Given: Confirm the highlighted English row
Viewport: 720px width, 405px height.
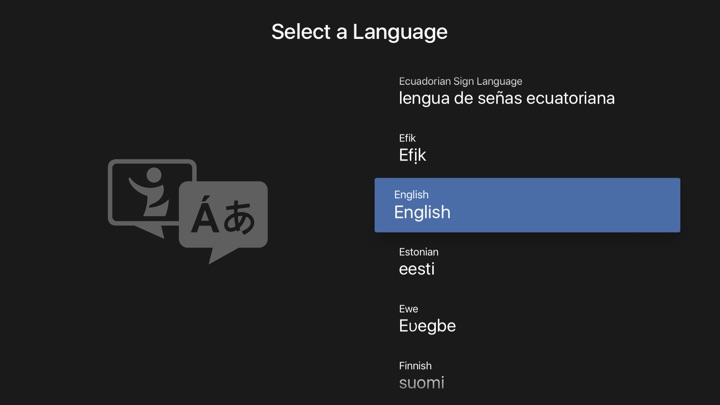Looking at the screenshot, I should [527, 205].
